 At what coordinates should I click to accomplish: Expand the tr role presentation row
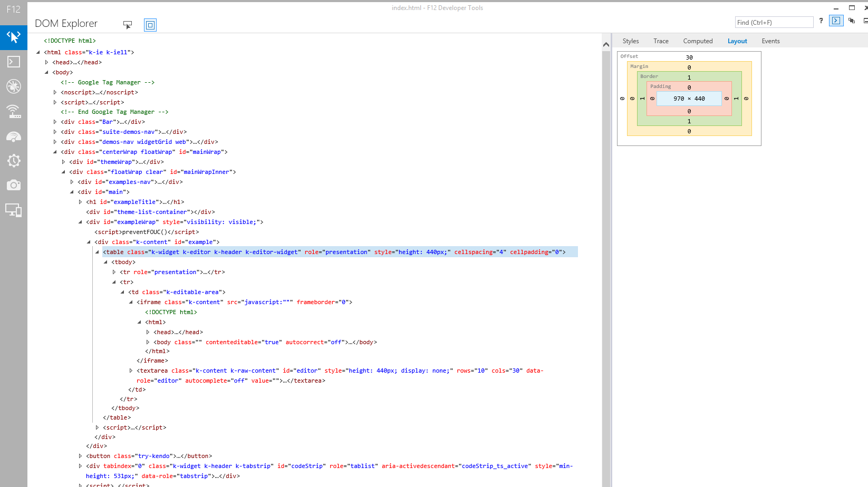tap(114, 272)
